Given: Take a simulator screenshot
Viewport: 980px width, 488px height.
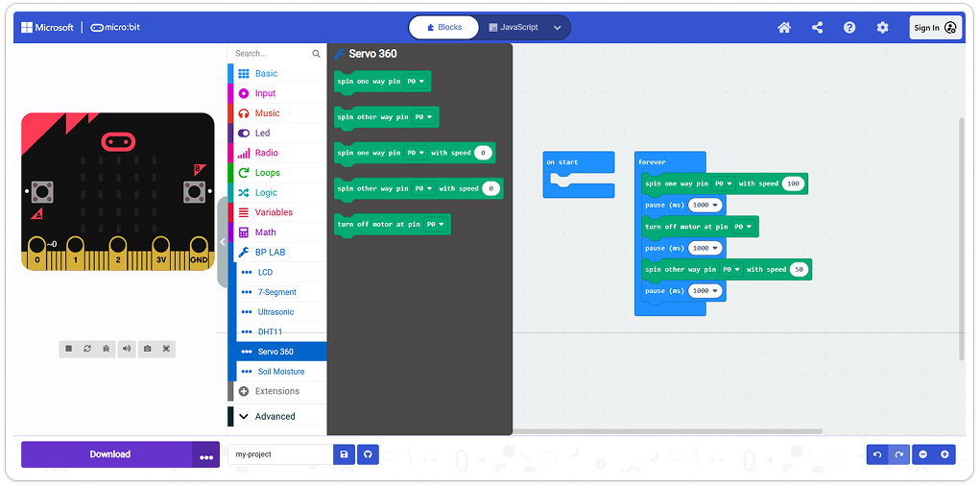Looking at the screenshot, I should click(148, 349).
